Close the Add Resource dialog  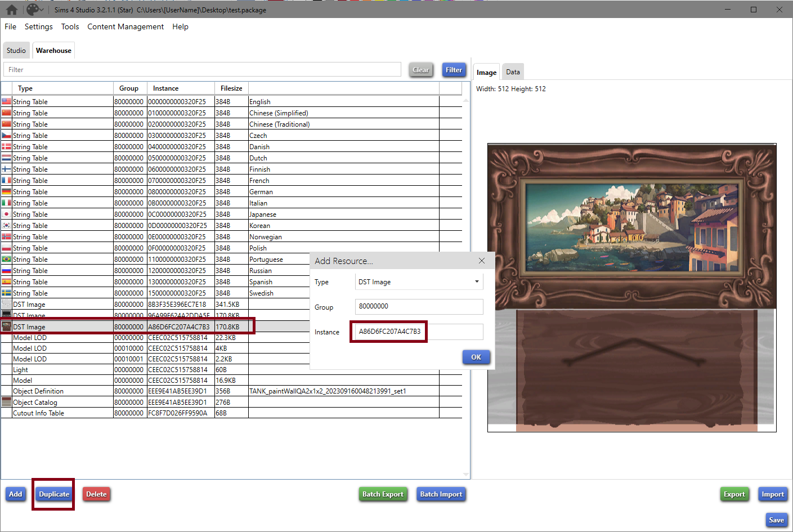tap(482, 261)
